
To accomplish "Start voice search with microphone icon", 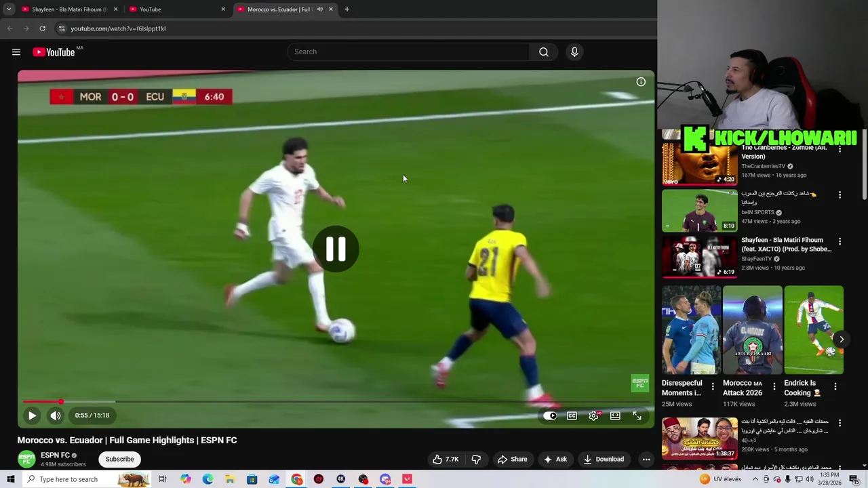I will click(574, 52).
